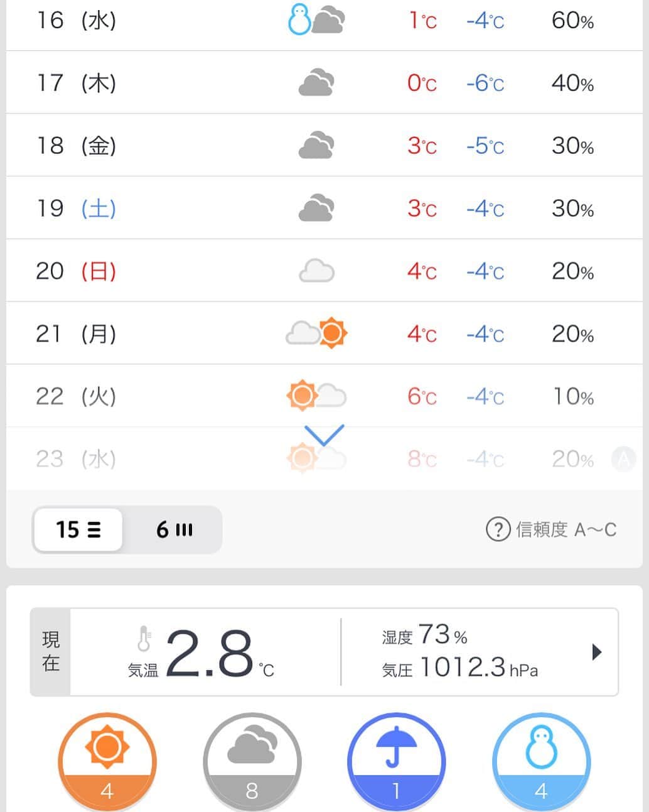The height and width of the screenshot is (812, 649).
Task: Click reliability badge A on day 23
Action: 623,459
